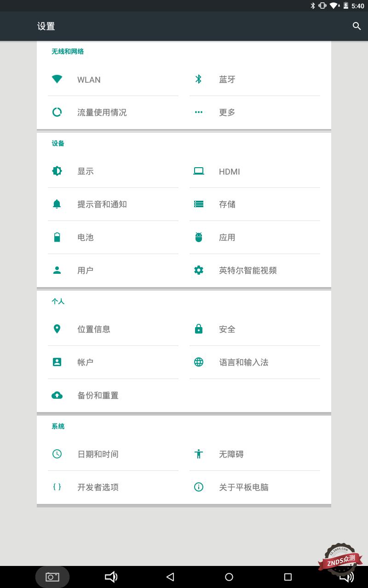Open 开发者选项 from 系统 section
368x588 pixels.
tap(98, 487)
